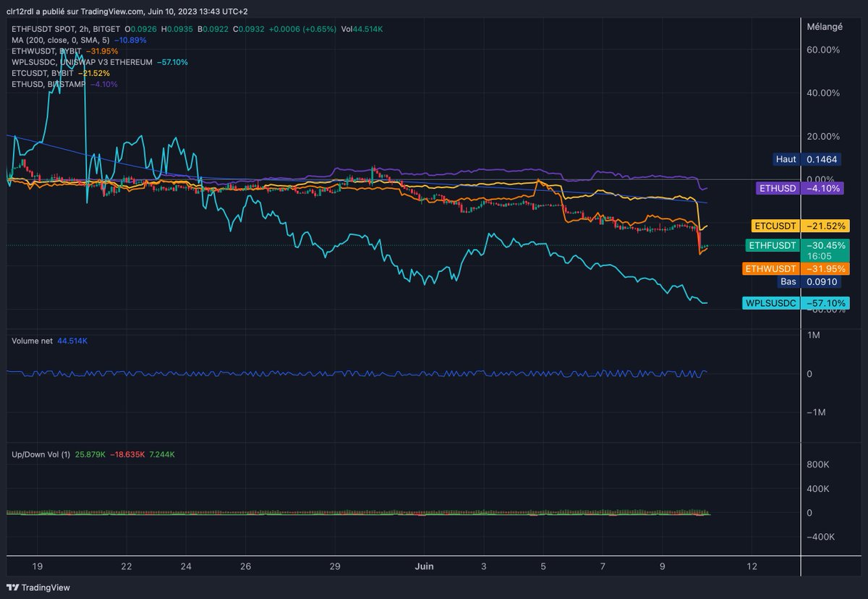The height and width of the screenshot is (599, 868).
Task: Click the 800K tick in Up/Down Vol pane
Action: click(818, 464)
